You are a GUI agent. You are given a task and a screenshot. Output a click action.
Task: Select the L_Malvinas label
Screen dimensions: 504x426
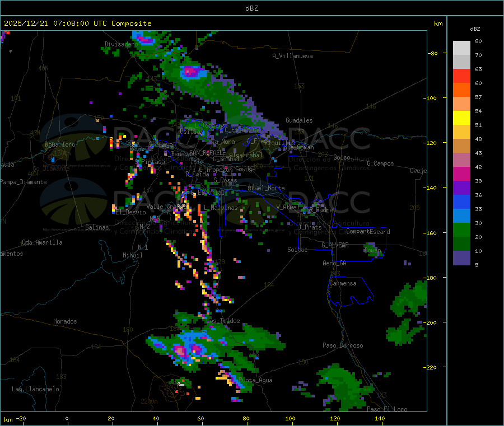pos(221,208)
